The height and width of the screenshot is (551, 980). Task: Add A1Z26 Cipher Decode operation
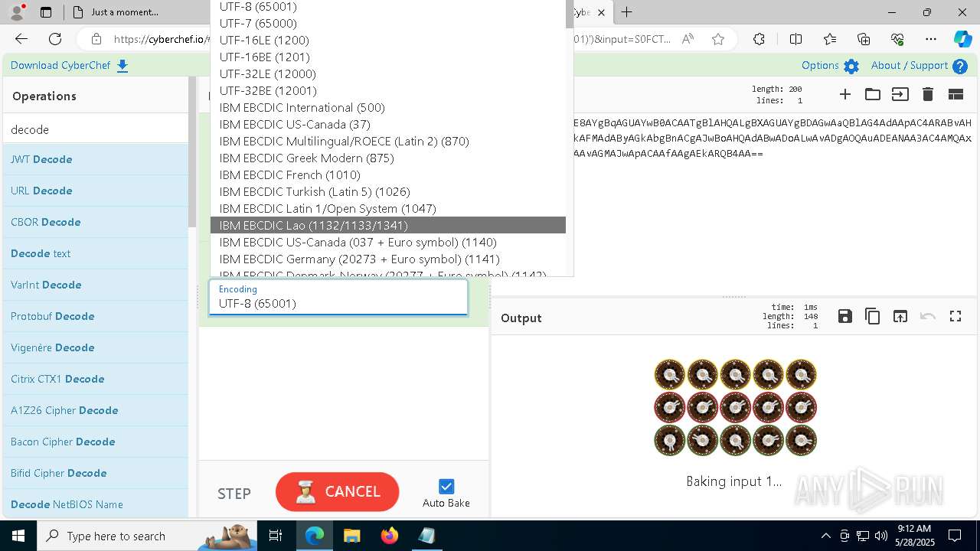coord(96,410)
